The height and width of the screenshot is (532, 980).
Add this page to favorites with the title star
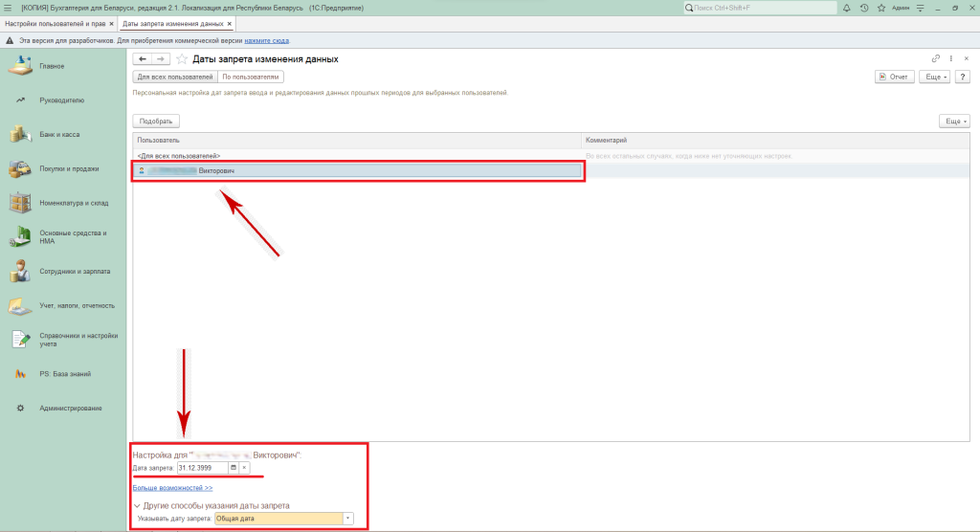(182, 59)
